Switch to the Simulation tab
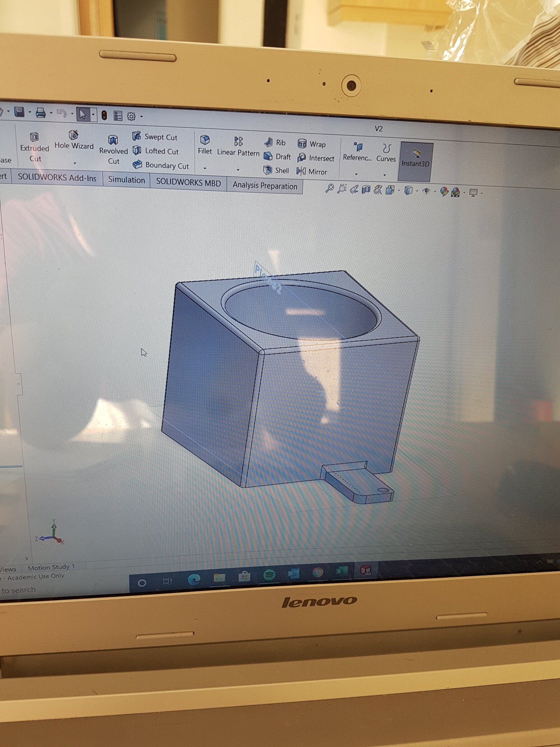Screen dimensions: 560x747 click(x=126, y=180)
